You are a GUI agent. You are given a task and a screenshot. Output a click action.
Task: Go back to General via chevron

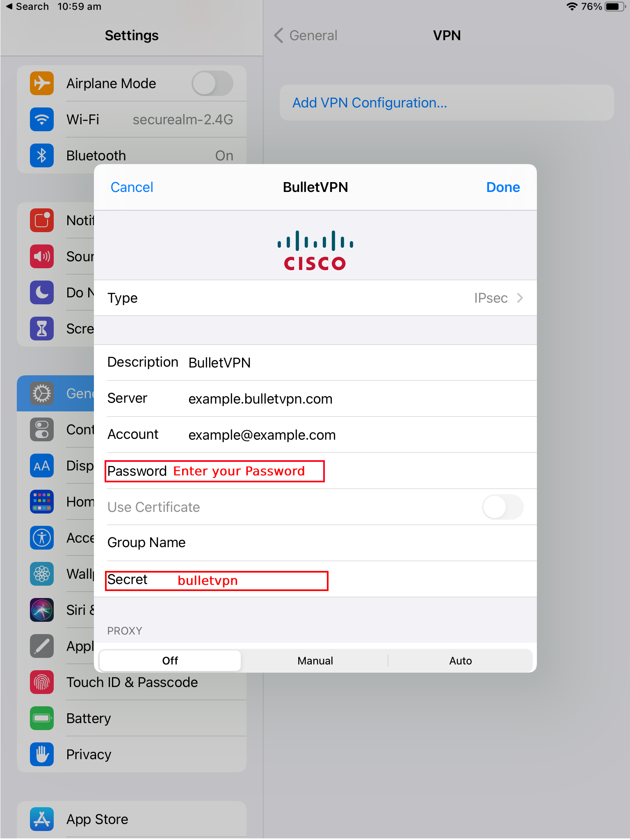279,35
